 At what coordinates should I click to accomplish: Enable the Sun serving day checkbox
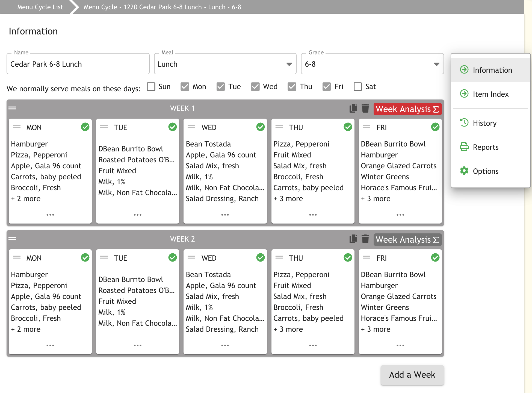click(x=151, y=87)
